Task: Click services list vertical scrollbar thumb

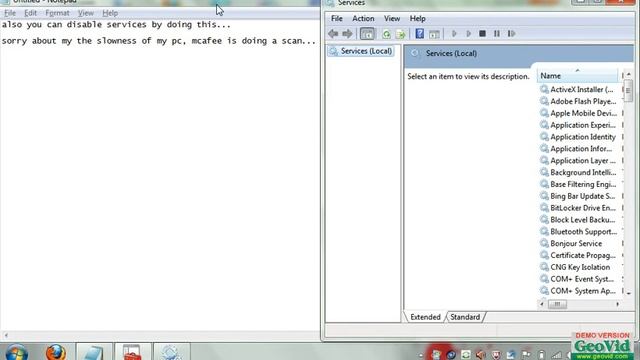Action: click(629, 90)
